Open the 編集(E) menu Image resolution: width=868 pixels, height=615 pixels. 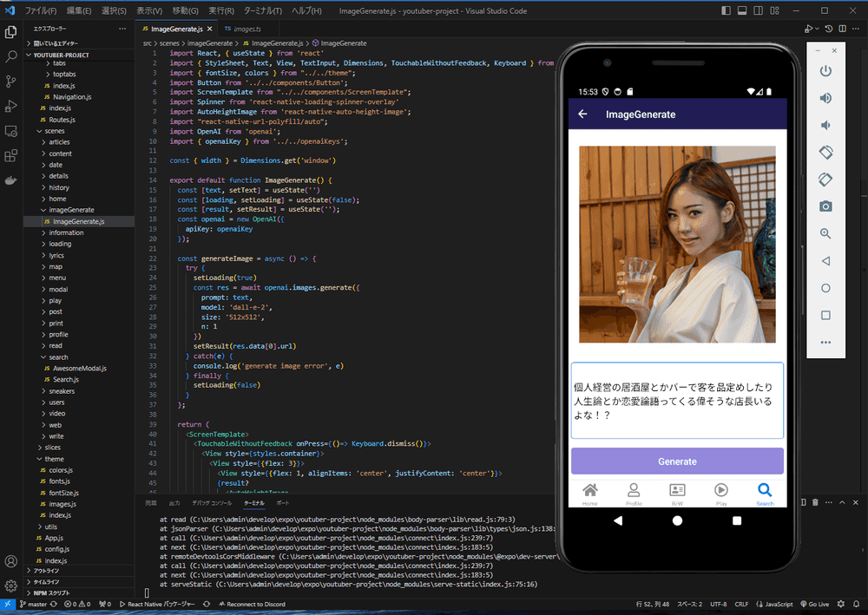79,10
